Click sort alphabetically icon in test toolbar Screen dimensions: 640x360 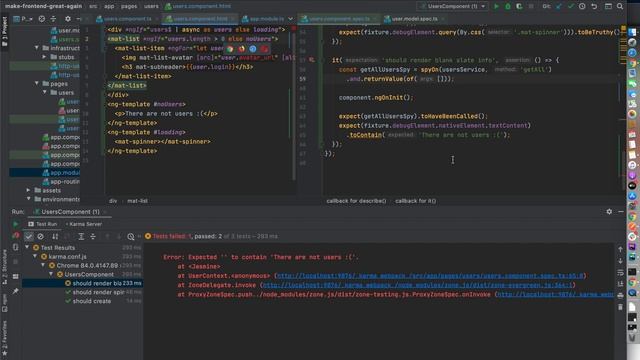pyautogui.click(x=55, y=236)
